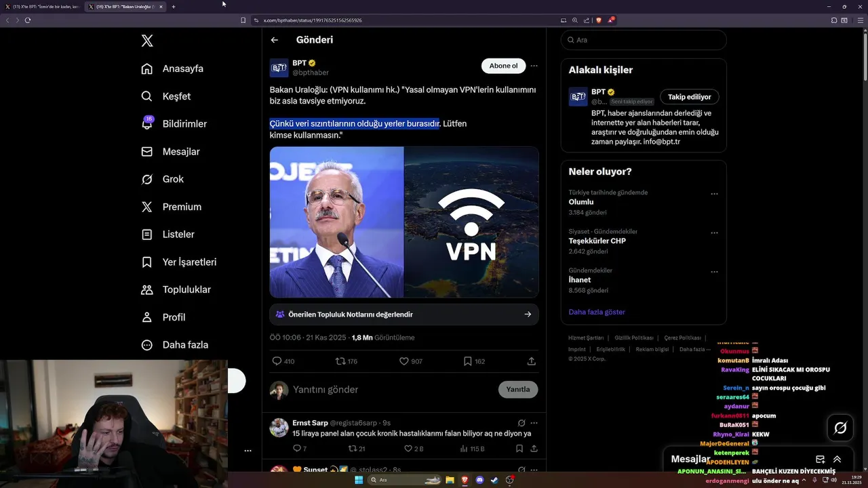Image resolution: width=868 pixels, height=488 pixels.
Task: Open Steam from the taskbar
Action: (x=494, y=480)
